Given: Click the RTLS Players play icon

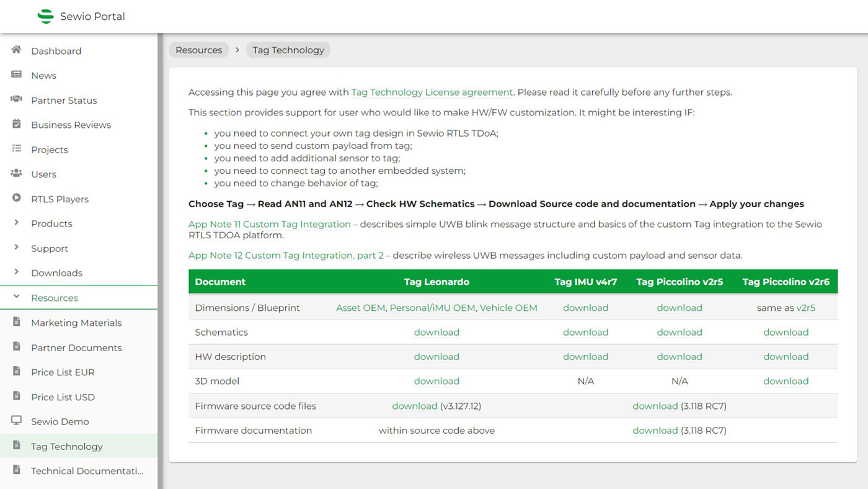Looking at the screenshot, I should (x=17, y=199).
